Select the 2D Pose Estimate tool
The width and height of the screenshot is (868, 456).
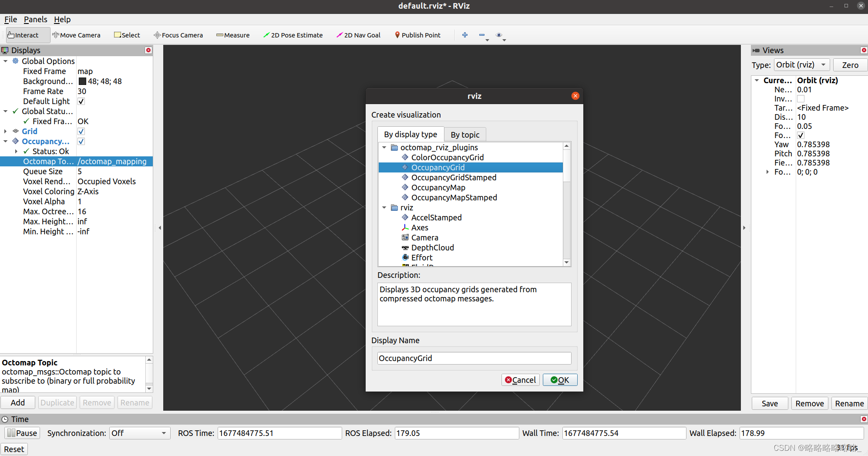(x=293, y=35)
